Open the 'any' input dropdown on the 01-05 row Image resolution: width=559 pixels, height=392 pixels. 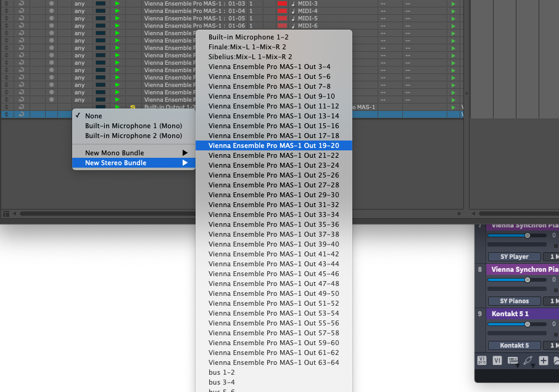coord(80,18)
